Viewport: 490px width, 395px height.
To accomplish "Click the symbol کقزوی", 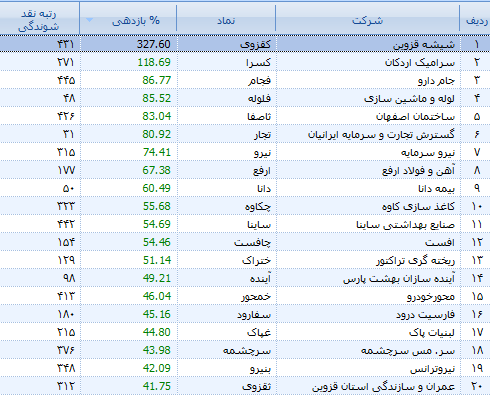I will [x=255, y=44].
